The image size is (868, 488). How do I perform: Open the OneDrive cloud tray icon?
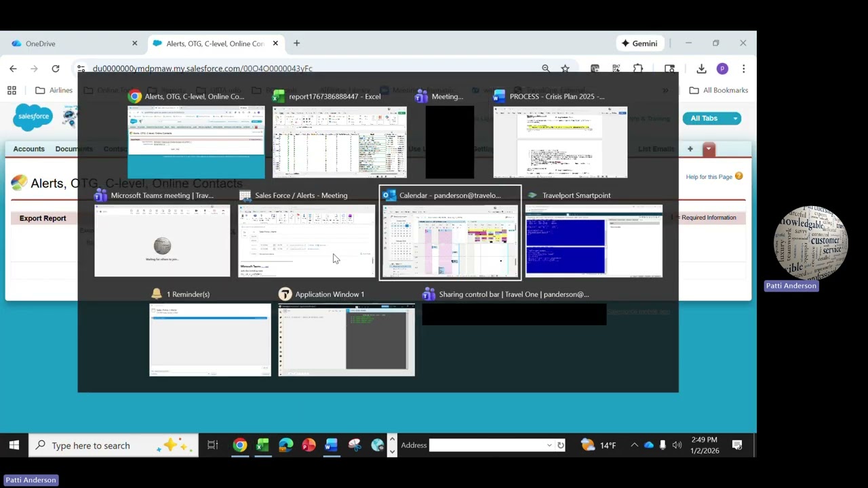click(649, 445)
